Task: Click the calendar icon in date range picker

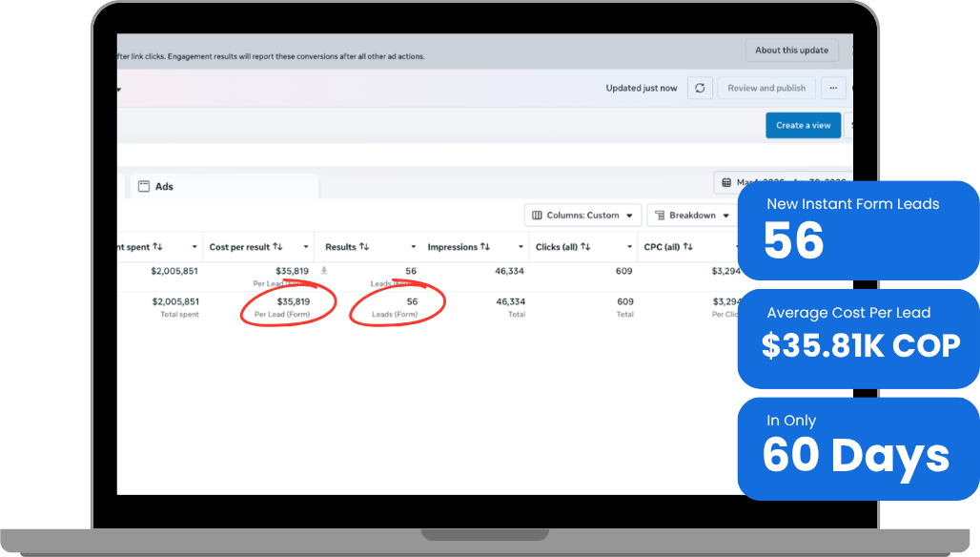Action: click(x=726, y=182)
